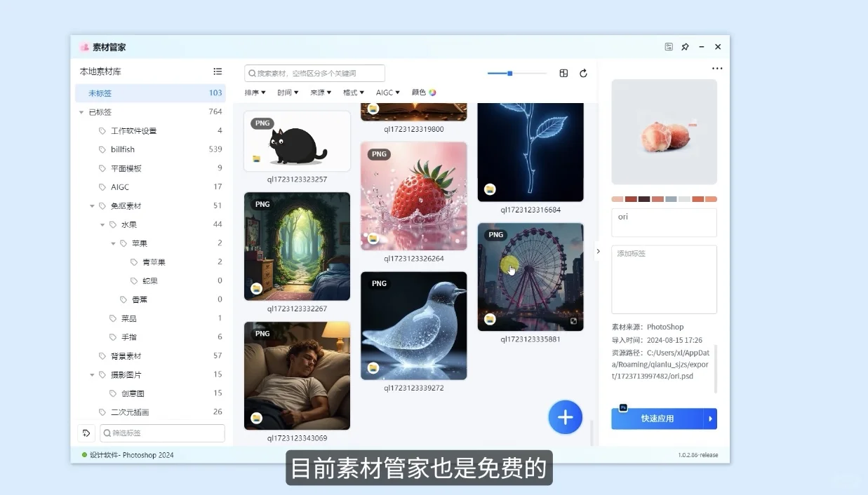Click the search magnifier in search bar
Image resolution: width=868 pixels, height=495 pixels.
click(251, 73)
